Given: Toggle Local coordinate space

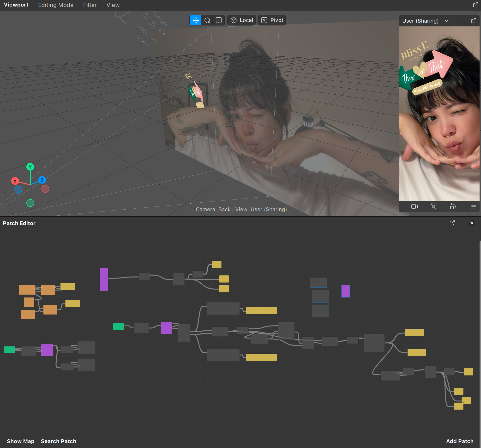Looking at the screenshot, I should pos(241,20).
